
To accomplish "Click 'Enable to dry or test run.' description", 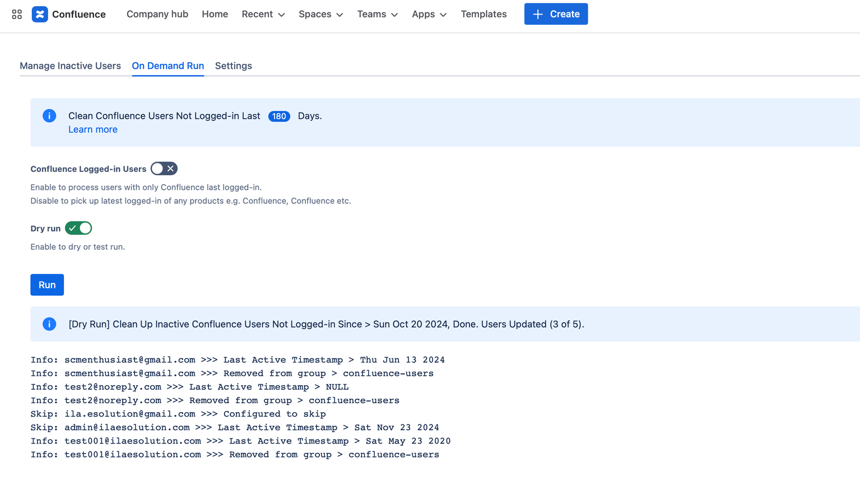I will point(78,246).
